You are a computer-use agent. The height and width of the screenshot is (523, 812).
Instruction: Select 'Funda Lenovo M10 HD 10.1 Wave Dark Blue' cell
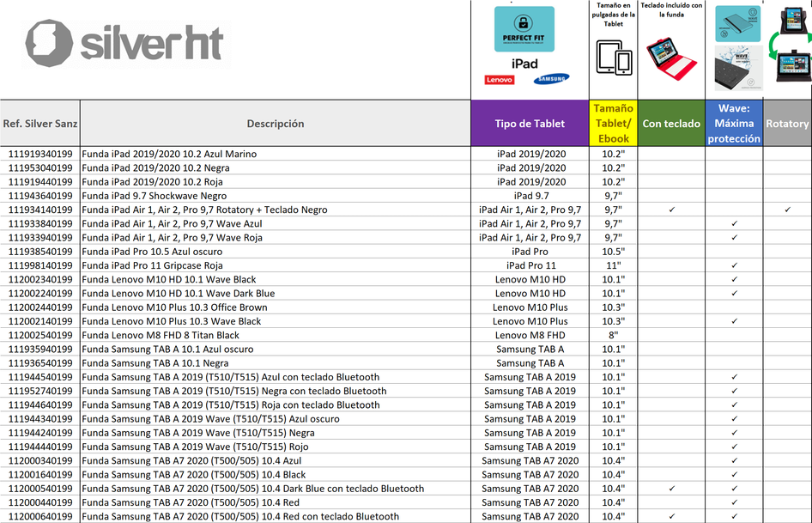tap(276, 294)
